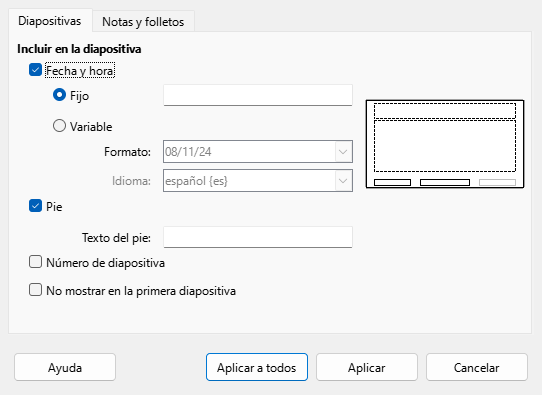
Task: Open the Formato date dropdown
Action: tap(258, 152)
